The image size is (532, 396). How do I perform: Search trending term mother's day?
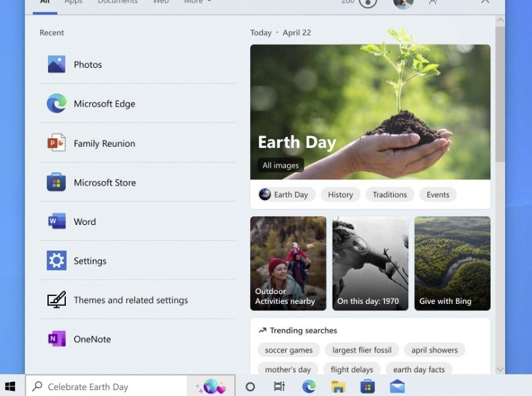288,369
